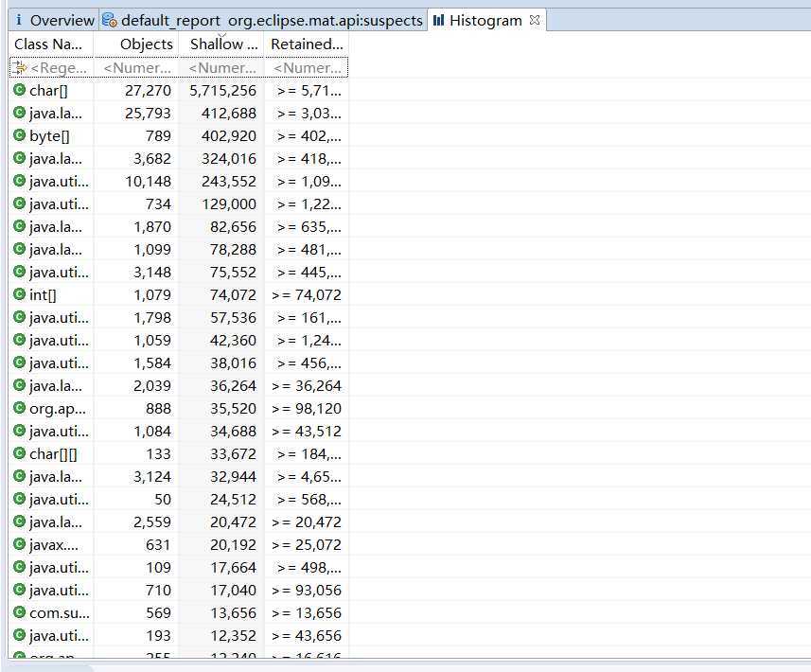Click the 78,288 shallow heap cell
811x672 pixels.
[x=233, y=250]
